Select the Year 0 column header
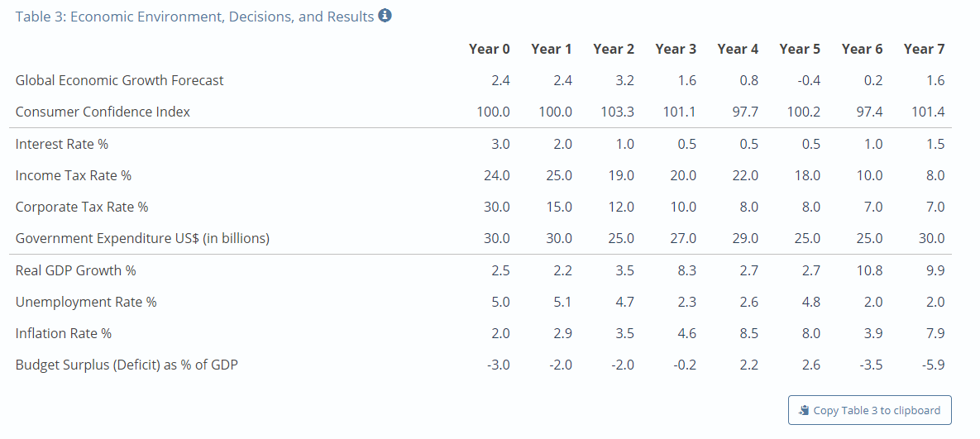The width and height of the screenshot is (980, 439). tap(490, 49)
